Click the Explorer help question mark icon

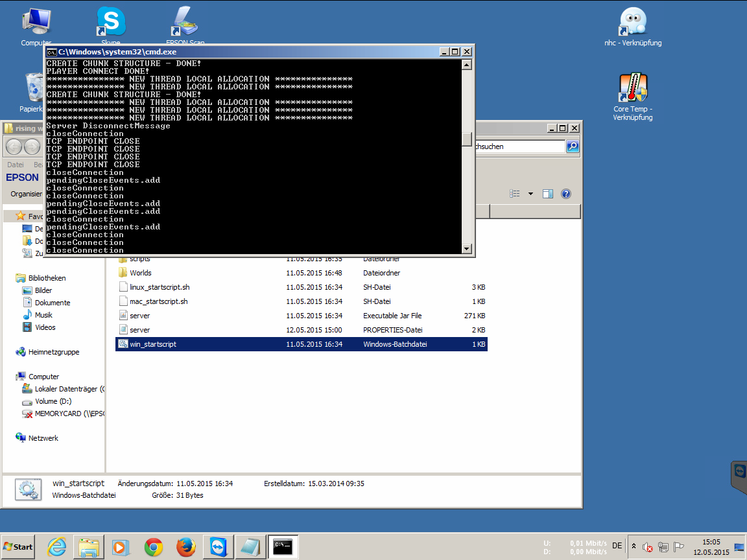pyautogui.click(x=565, y=194)
